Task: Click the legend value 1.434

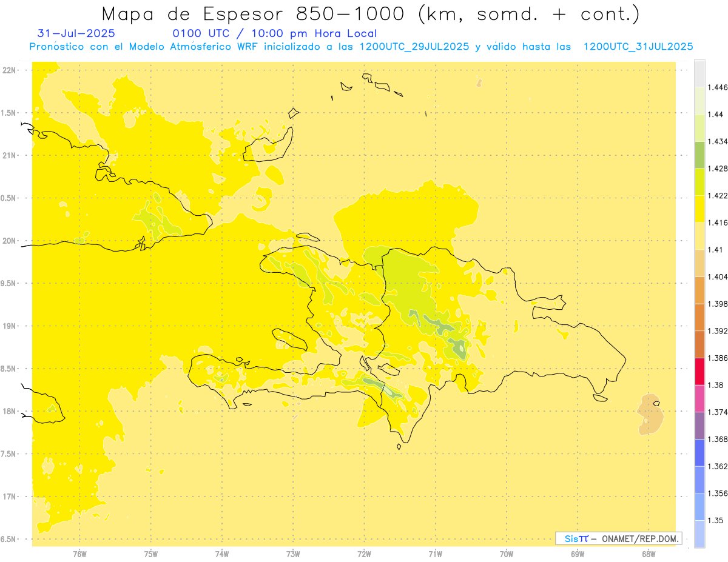Action: point(719,141)
